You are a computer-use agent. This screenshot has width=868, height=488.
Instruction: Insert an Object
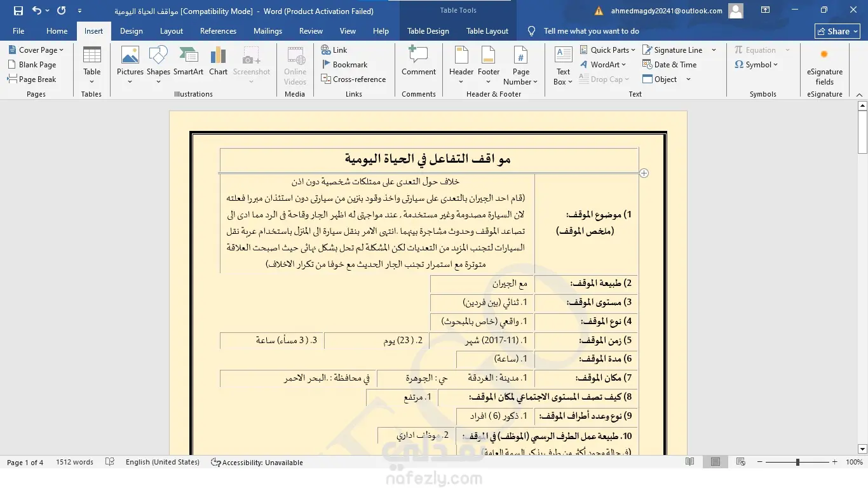(660, 79)
